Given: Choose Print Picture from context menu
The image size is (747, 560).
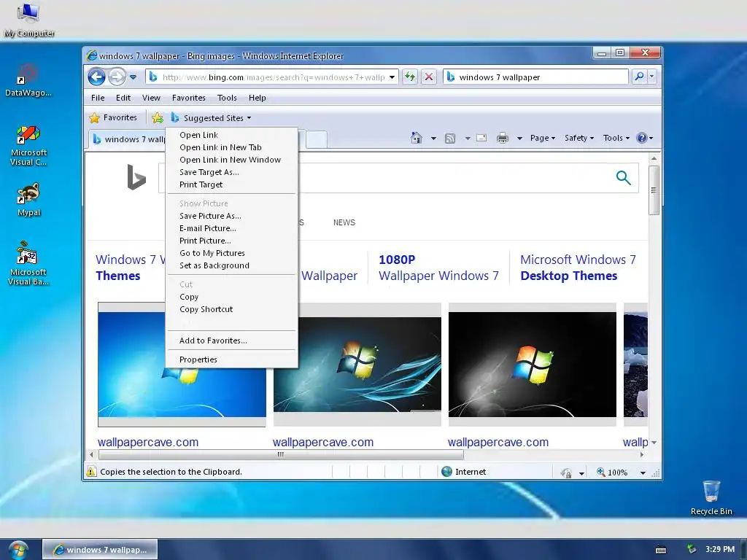Looking at the screenshot, I should click(231, 241).
